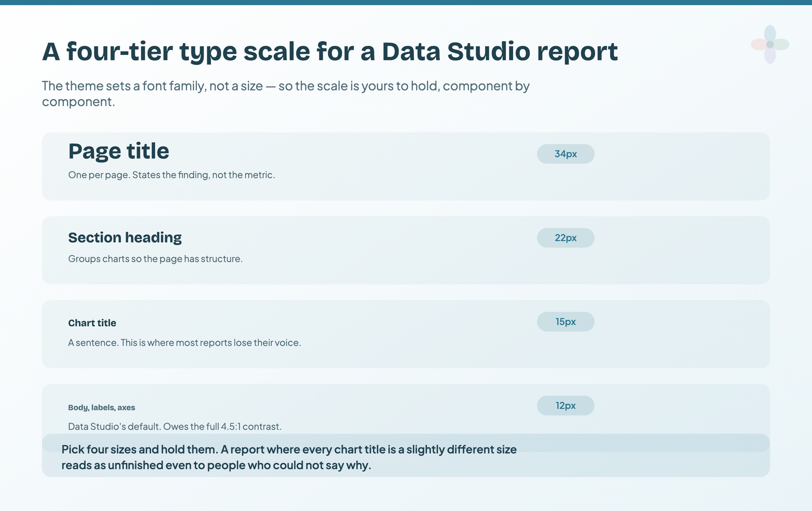This screenshot has width=812, height=511.
Task: Click the main heading about four-tier type scale
Action: point(330,51)
